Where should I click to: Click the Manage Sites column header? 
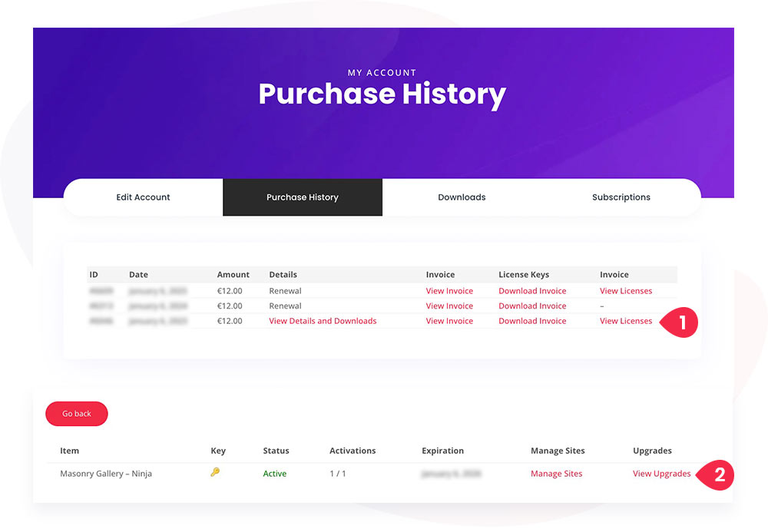point(558,451)
